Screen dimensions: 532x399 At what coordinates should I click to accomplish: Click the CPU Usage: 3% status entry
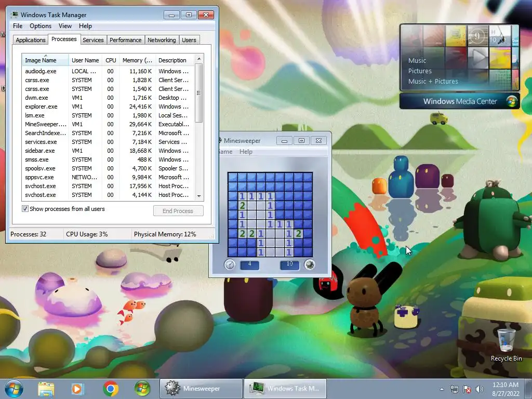click(87, 234)
